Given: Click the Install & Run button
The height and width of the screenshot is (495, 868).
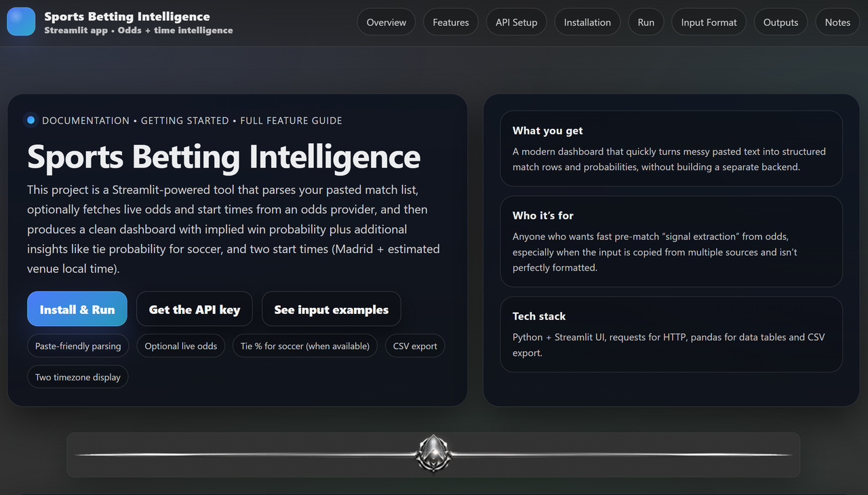Looking at the screenshot, I should pyautogui.click(x=77, y=309).
